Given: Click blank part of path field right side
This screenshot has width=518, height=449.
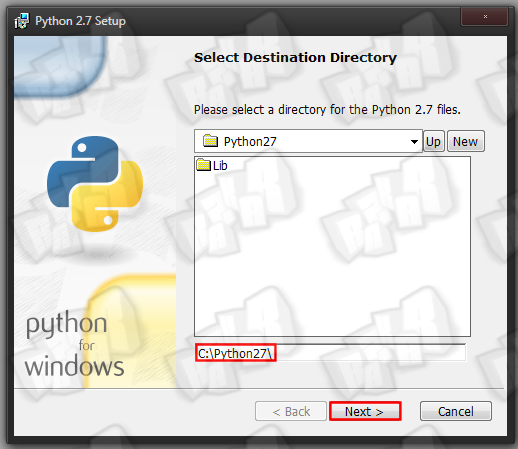Looking at the screenshot, I should point(370,353).
